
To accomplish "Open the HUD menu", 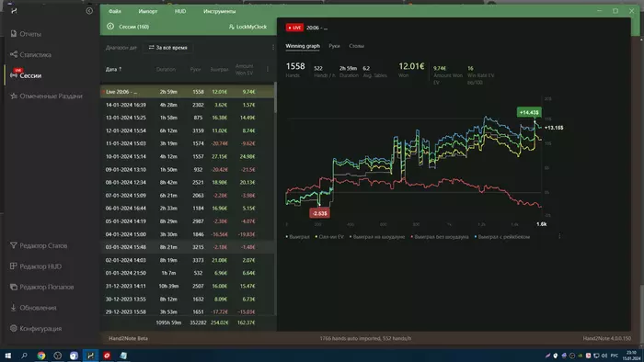I will (180, 11).
